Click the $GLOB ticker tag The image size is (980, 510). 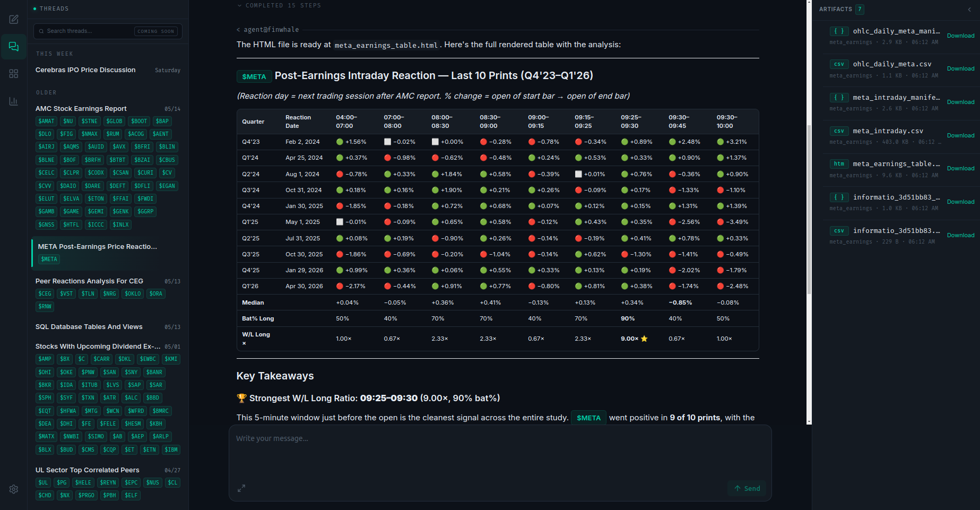click(x=114, y=122)
